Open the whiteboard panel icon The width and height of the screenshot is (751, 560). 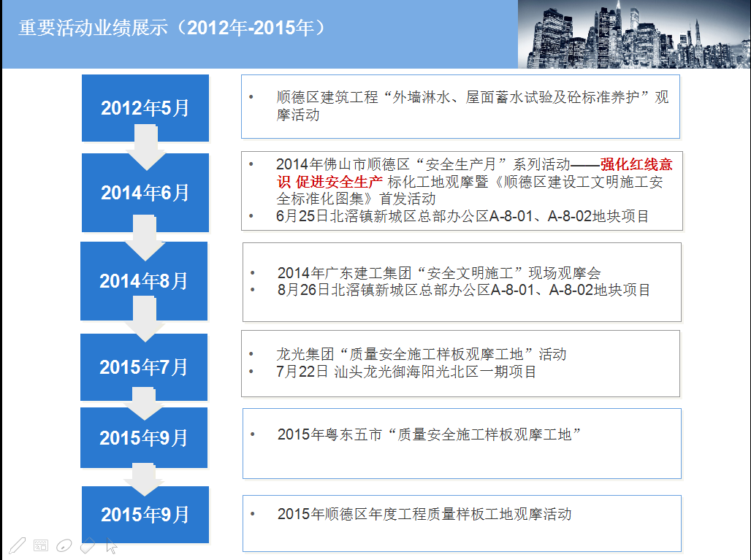click(x=41, y=545)
